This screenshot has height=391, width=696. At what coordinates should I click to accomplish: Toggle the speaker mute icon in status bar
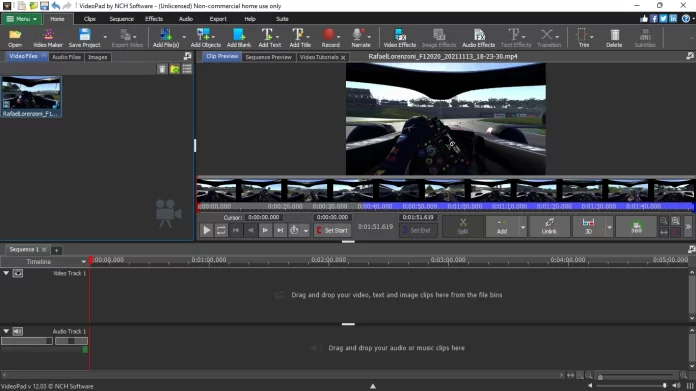coord(676,386)
